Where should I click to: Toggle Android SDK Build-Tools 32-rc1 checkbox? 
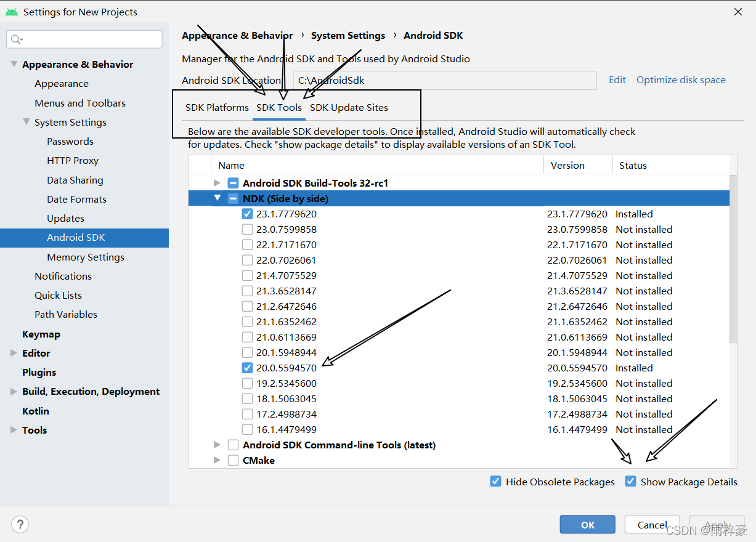point(233,183)
